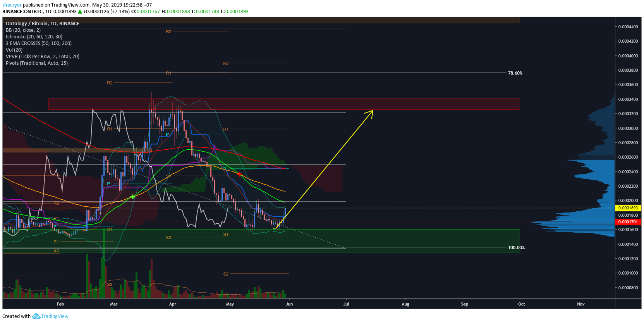Open the thecryer author link
644x323 pixels.
pos(12,5)
